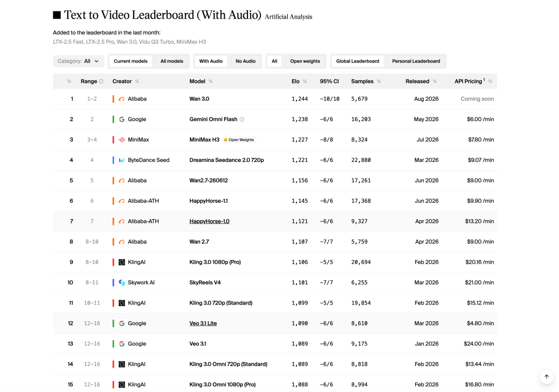
Task: Click the Model column header
Action: tap(197, 82)
